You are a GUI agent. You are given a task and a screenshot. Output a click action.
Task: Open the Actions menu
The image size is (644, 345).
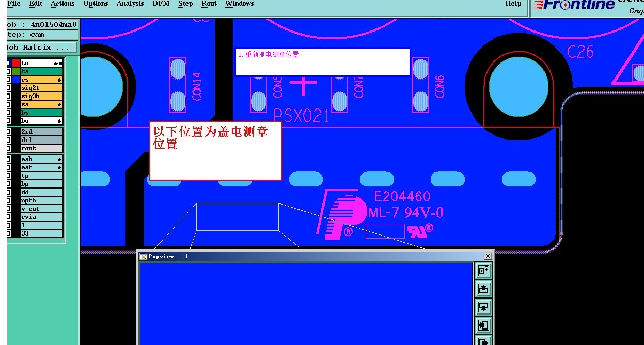pos(62,4)
